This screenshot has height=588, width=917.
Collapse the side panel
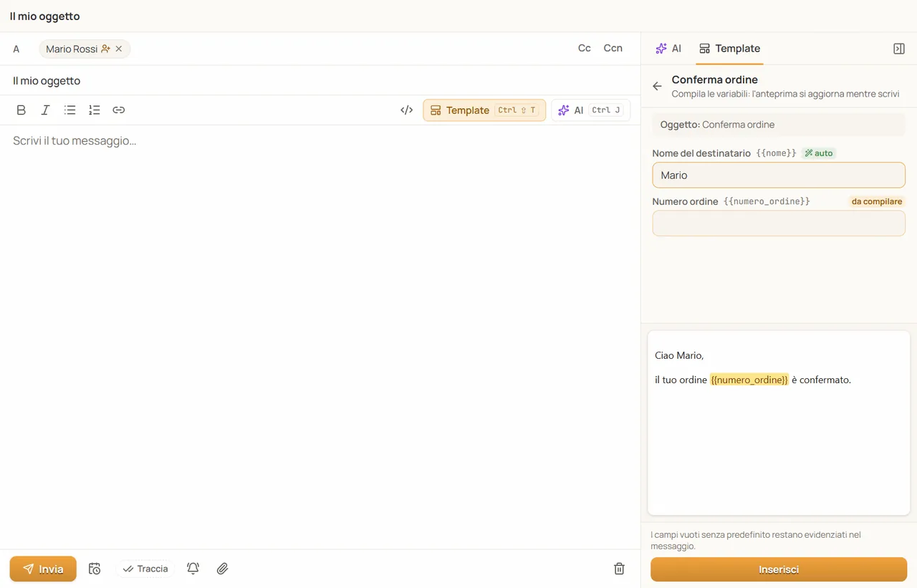coord(899,49)
